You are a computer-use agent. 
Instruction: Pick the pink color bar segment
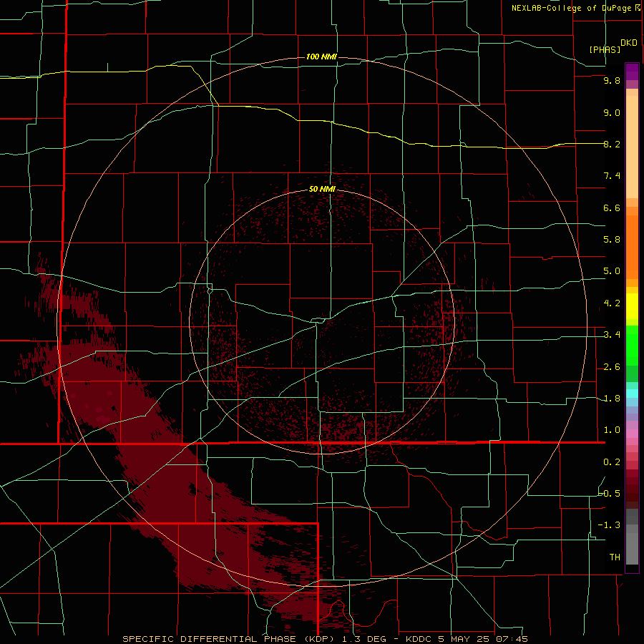632,434
